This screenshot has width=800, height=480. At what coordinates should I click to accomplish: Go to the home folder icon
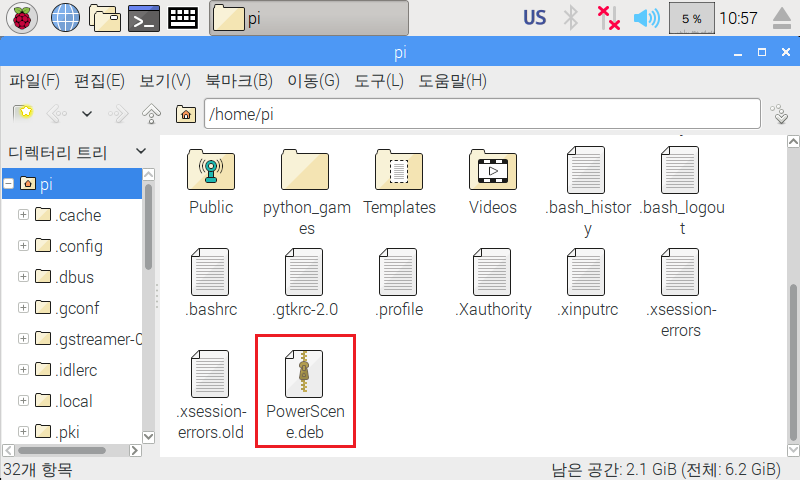pyautogui.click(x=186, y=114)
